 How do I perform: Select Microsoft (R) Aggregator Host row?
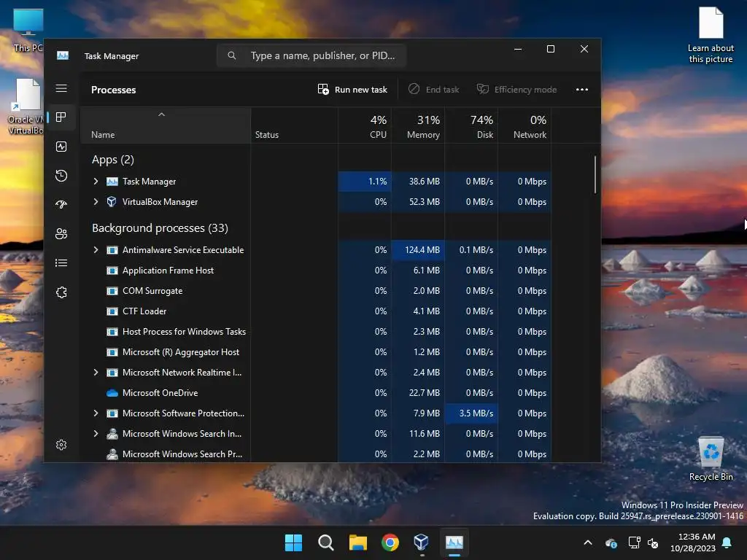[x=317, y=352]
